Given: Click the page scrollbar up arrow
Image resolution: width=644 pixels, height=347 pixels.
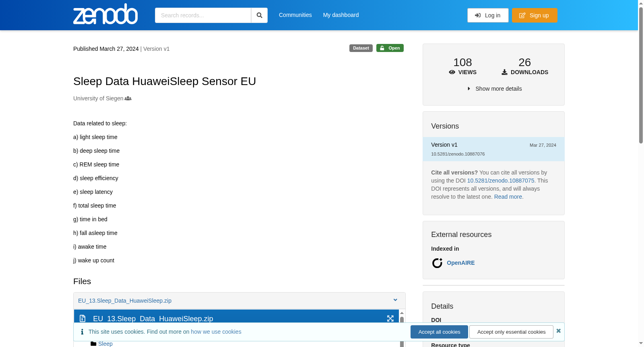Looking at the screenshot, I should (641, 3).
